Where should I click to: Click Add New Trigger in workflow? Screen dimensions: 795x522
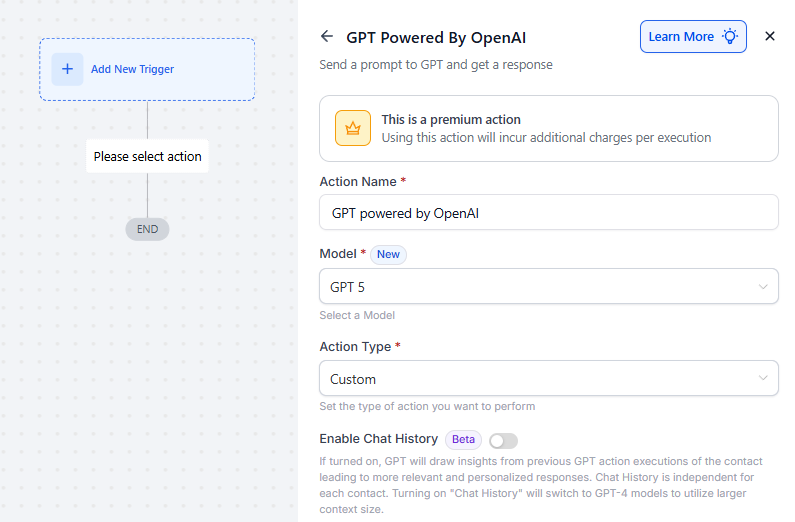click(x=132, y=70)
